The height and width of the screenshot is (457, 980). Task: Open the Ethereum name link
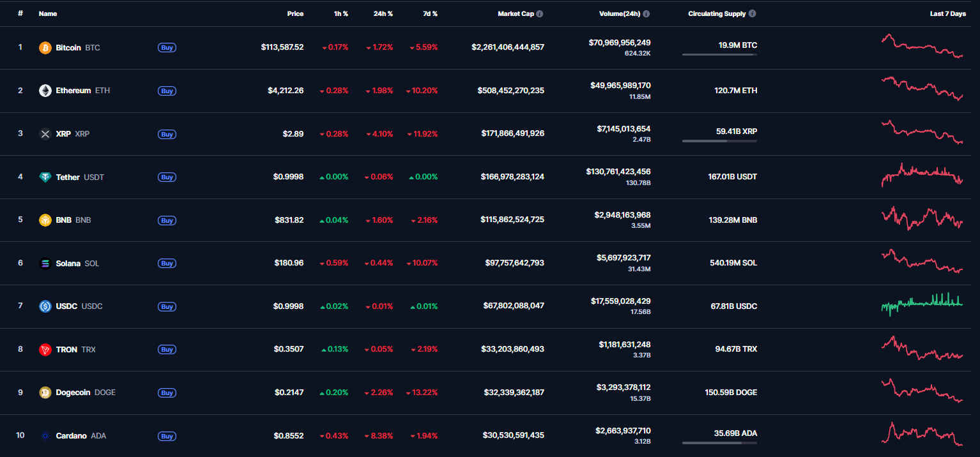(x=73, y=91)
